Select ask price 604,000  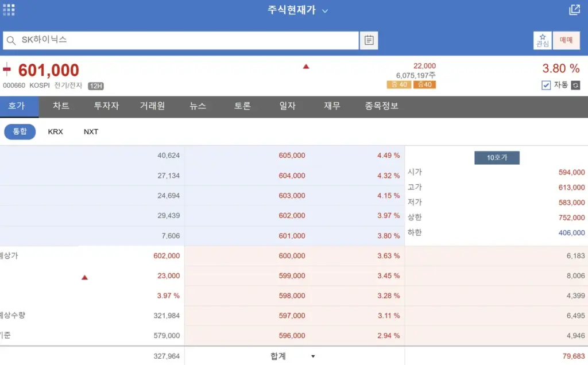292,176
